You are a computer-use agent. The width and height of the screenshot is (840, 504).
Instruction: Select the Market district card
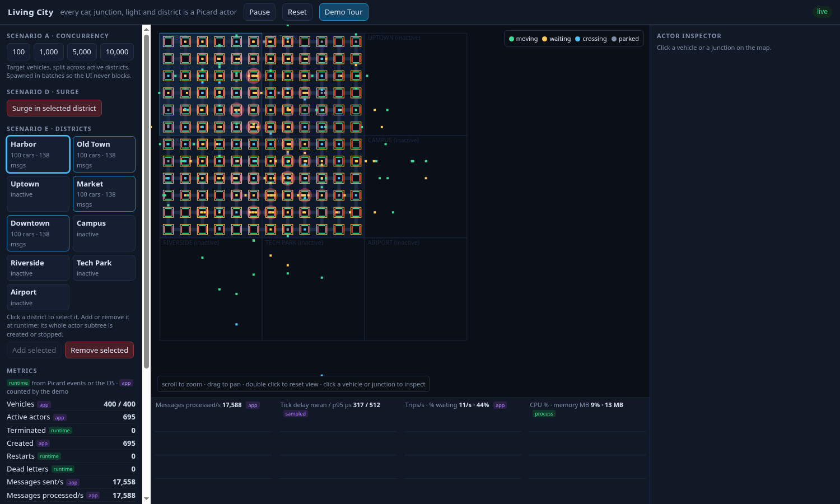104,194
